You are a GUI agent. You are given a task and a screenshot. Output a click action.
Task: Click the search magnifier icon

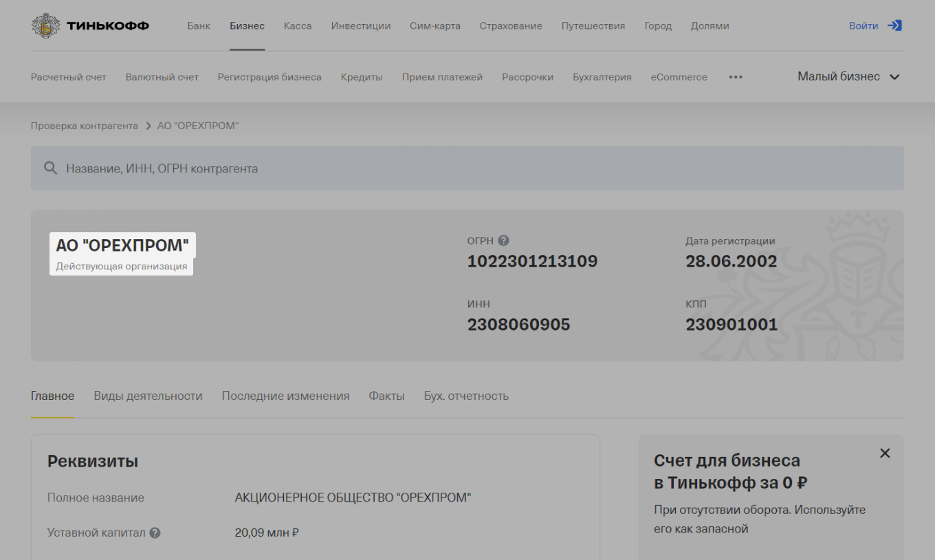[x=50, y=168]
